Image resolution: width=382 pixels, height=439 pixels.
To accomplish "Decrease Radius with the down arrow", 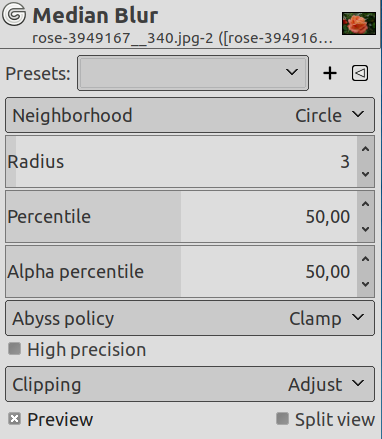I will pyautogui.click(x=365, y=174).
